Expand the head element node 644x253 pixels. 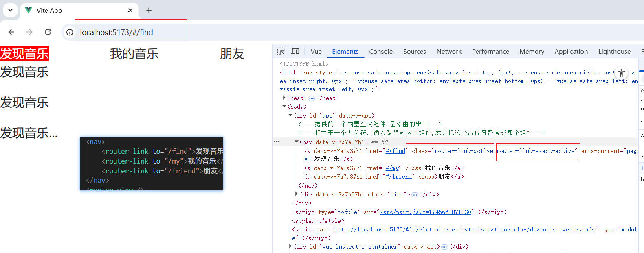(284, 98)
